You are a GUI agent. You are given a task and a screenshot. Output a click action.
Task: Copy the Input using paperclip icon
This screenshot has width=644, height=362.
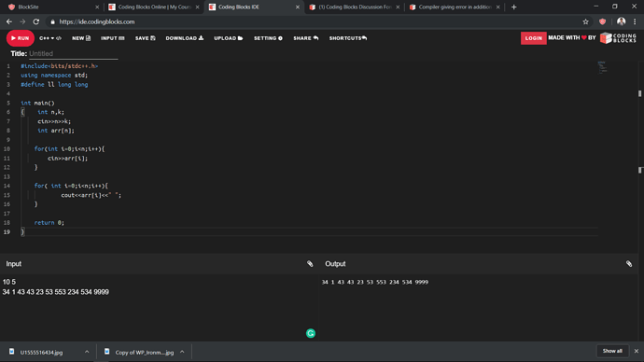coord(310,264)
